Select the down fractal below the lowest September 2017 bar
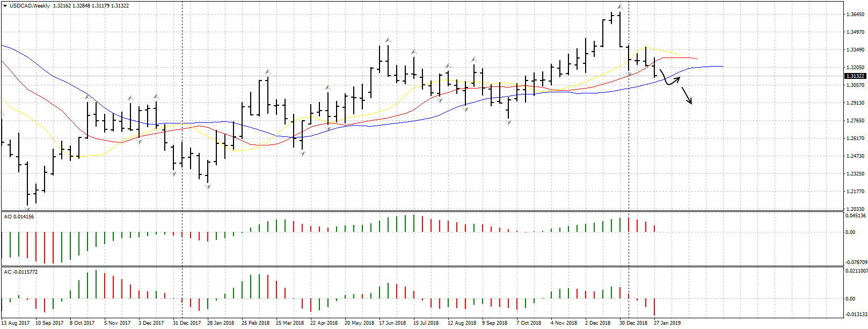 (x=28, y=209)
